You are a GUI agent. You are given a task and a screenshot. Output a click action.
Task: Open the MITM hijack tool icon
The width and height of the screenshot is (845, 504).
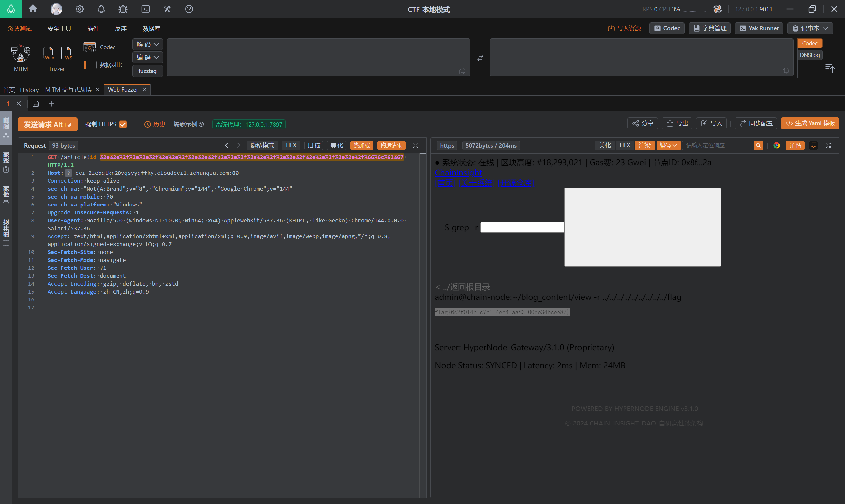tap(21, 54)
